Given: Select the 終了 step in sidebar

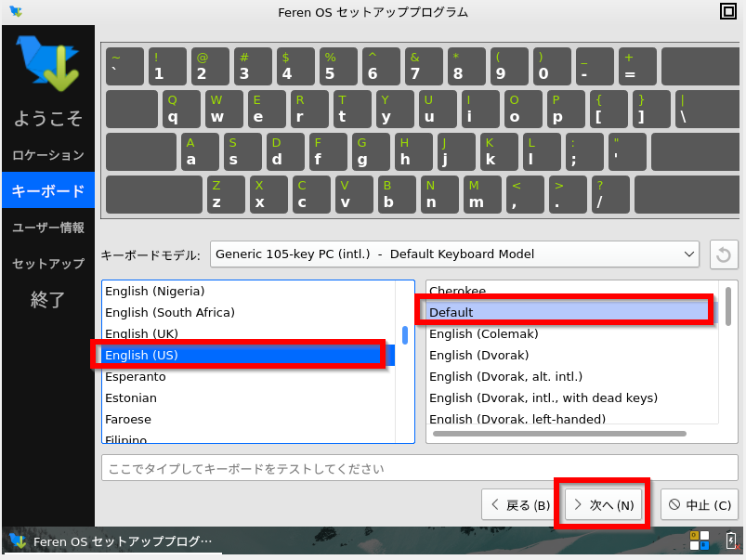Looking at the screenshot, I should [x=48, y=300].
